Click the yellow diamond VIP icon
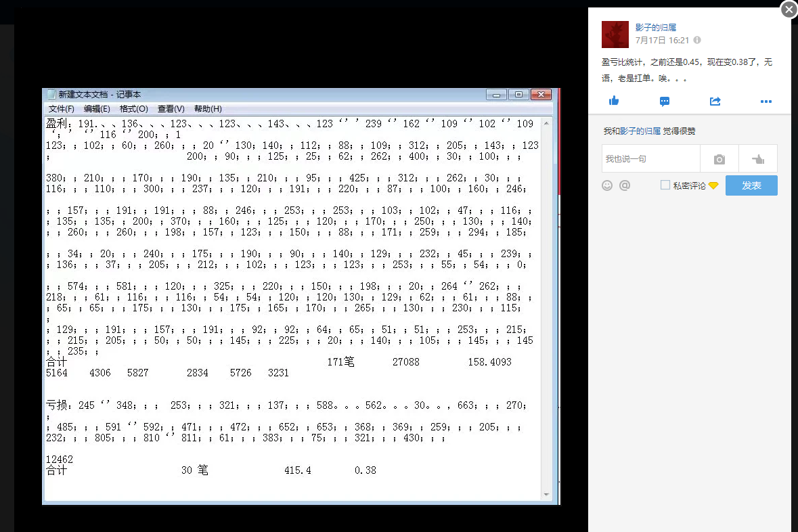Viewport: 798px width, 532px height. pyautogui.click(x=713, y=185)
